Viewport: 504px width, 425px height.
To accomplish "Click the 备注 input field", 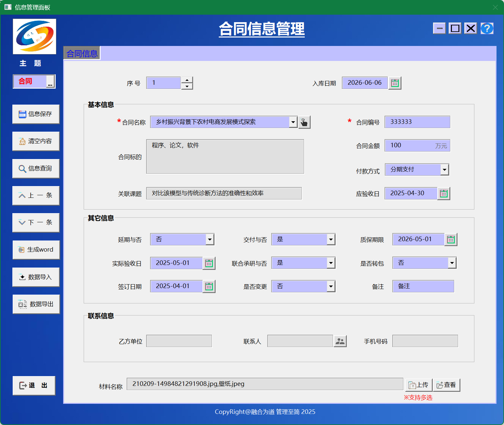I will point(423,286).
